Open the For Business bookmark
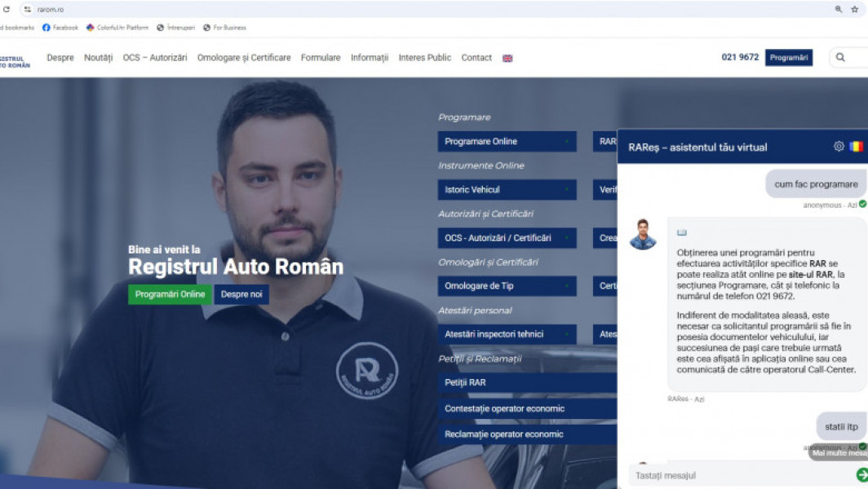The width and height of the screenshot is (868, 489). (224, 28)
